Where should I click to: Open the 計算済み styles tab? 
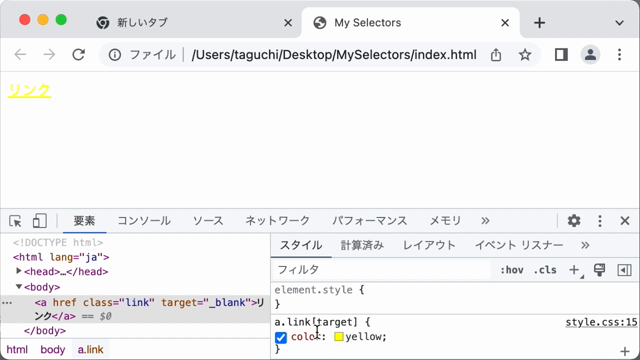362,245
